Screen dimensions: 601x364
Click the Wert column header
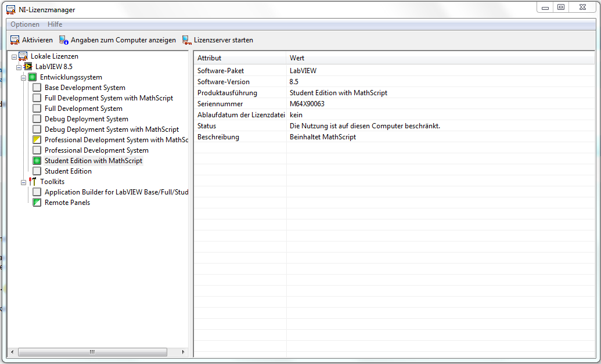click(440, 58)
